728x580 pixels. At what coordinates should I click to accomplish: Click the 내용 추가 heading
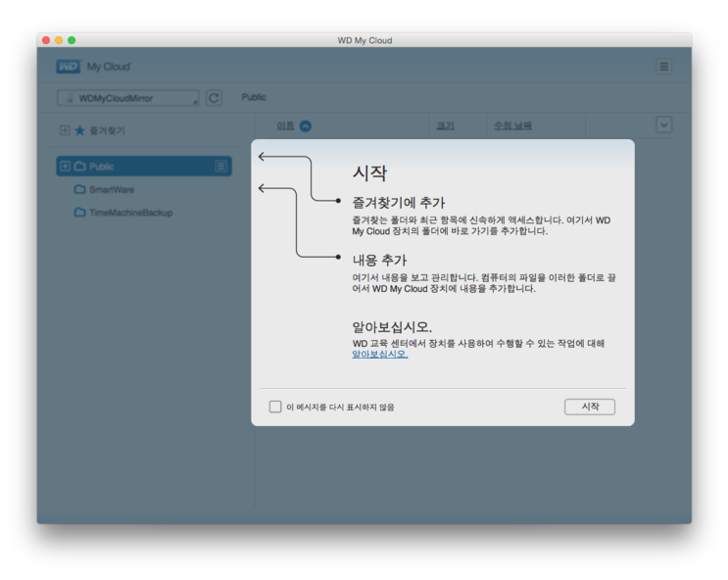point(379,260)
